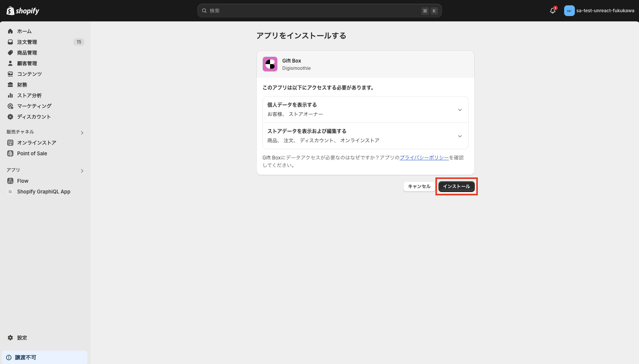Image resolution: width=639 pixels, height=364 pixels.
Task: Switch to Point of Sale channel
Action: tap(32, 153)
